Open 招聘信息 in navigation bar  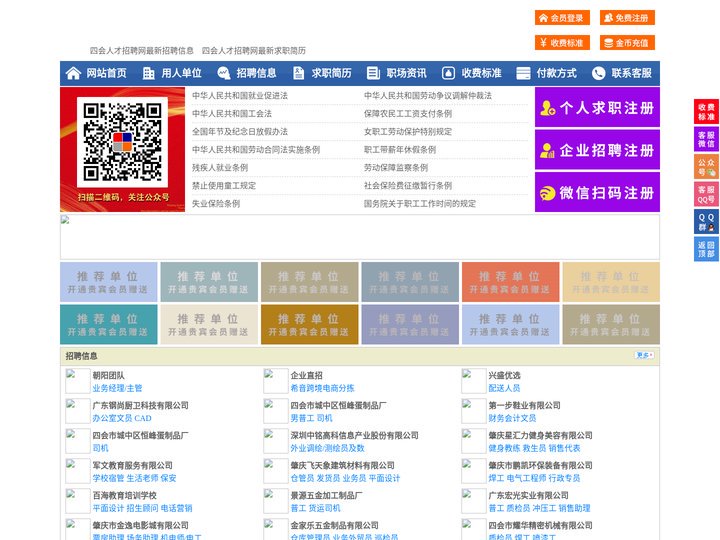(256, 73)
